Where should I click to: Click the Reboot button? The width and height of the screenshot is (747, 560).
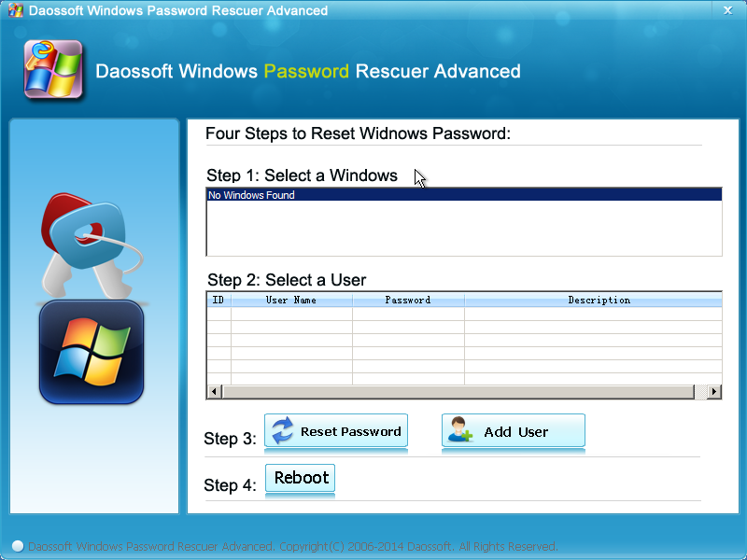pyautogui.click(x=300, y=478)
